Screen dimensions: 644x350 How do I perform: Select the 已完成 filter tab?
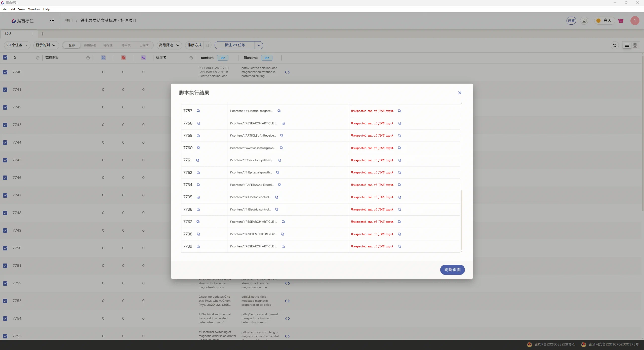(x=144, y=45)
